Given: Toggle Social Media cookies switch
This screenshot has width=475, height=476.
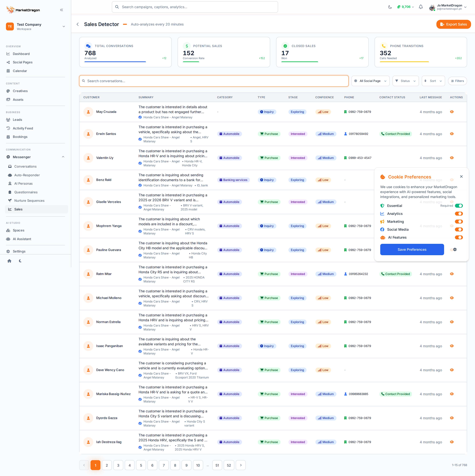Looking at the screenshot, I should click(459, 229).
